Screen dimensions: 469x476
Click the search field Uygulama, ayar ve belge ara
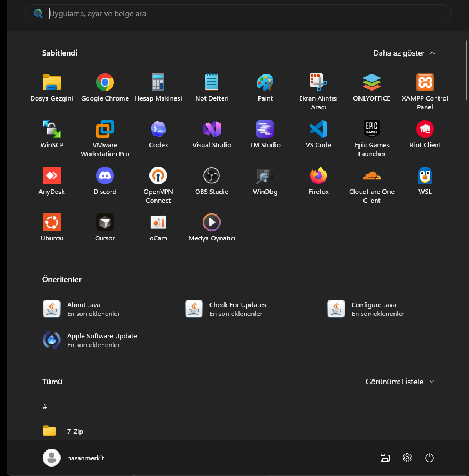(238, 13)
